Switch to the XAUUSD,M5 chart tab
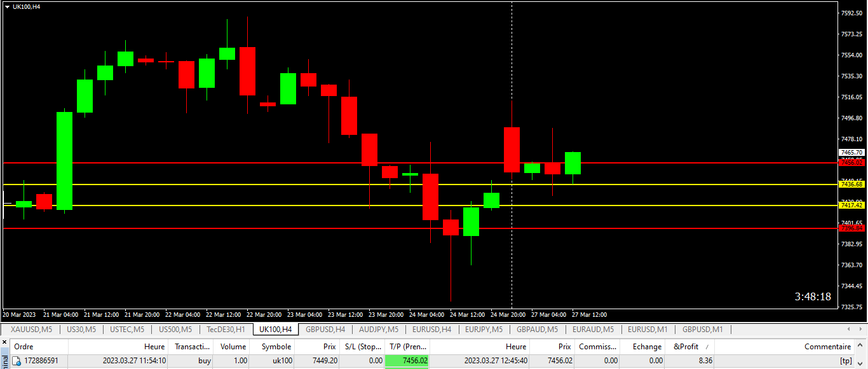This screenshot has width=868, height=369. 31,330
